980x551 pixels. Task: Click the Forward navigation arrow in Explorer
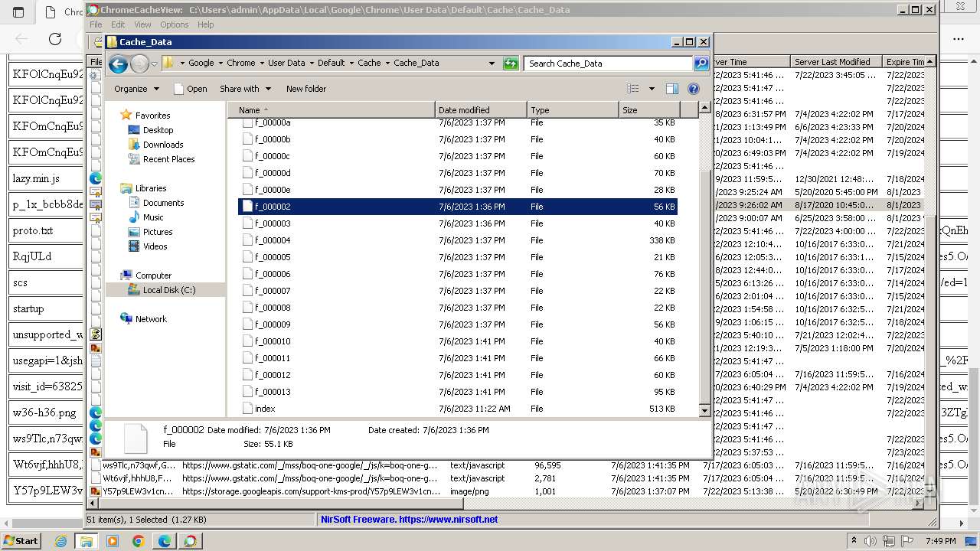[139, 64]
